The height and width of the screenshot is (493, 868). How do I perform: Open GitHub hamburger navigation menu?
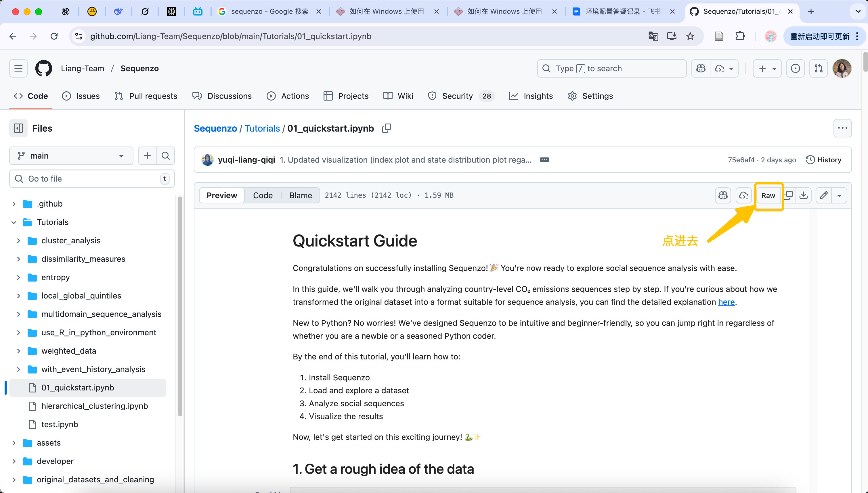click(x=18, y=68)
